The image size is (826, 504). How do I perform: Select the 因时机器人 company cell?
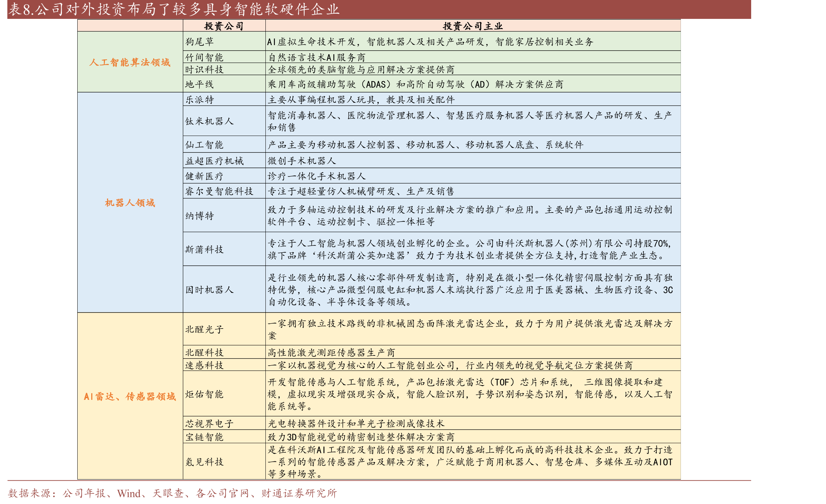pos(224,289)
